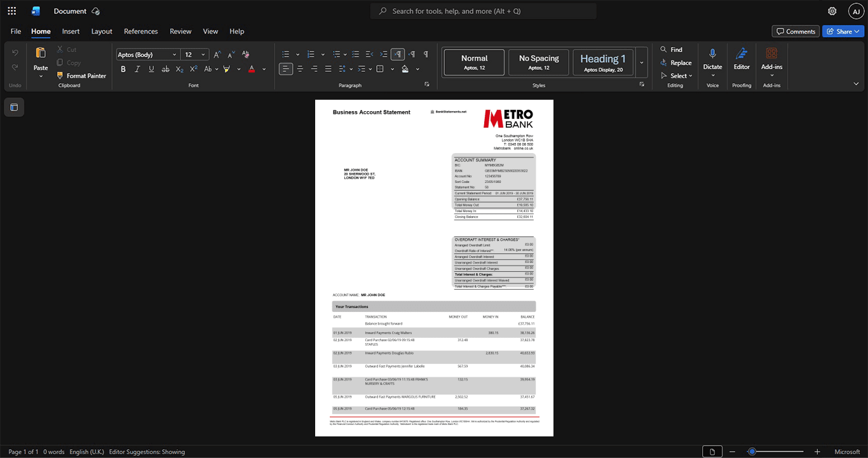This screenshot has width=868, height=458.
Task: Decrease paragraph indent
Action: 370,55
